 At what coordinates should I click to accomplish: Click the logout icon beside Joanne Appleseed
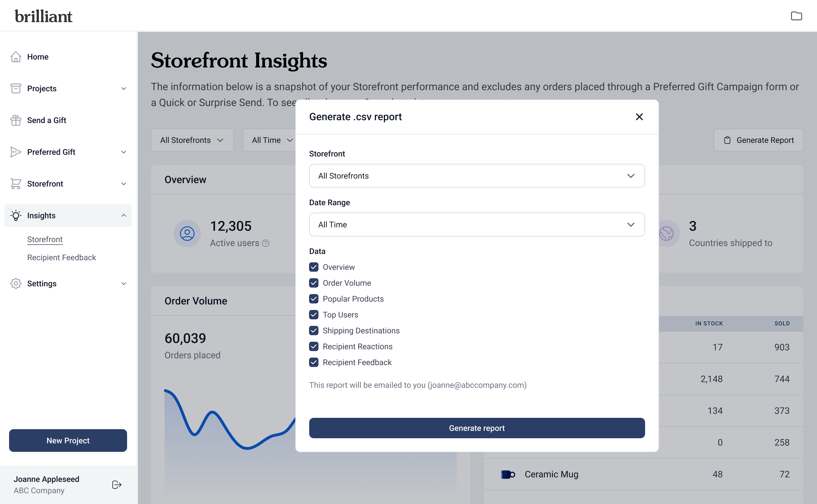(x=116, y=485)
